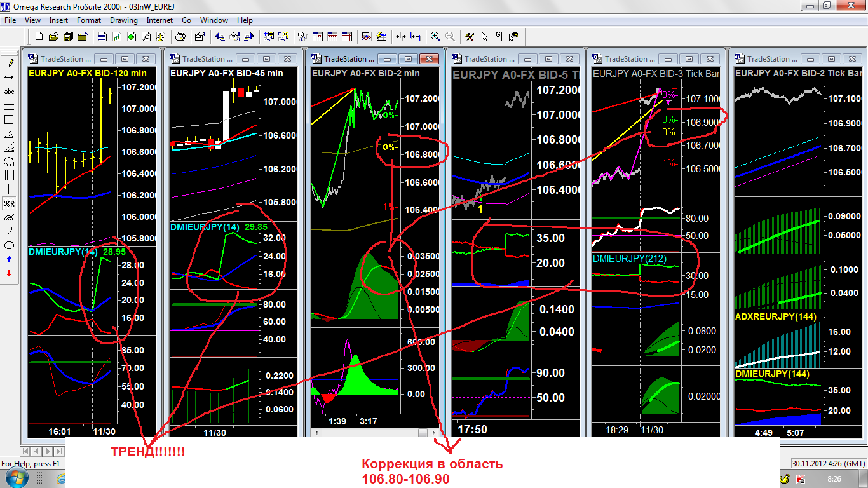
Task: Open the Go menu
Action: 187,20
